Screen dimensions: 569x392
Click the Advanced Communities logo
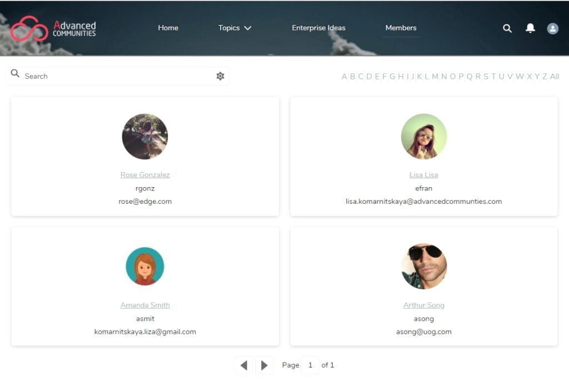(x=53, y=29)
